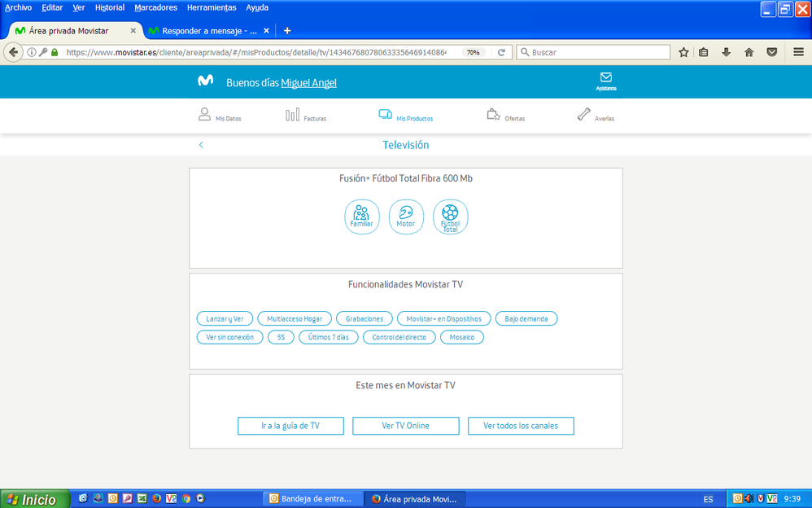Click the Grabaciones feature pill

[x=364, y=318]
